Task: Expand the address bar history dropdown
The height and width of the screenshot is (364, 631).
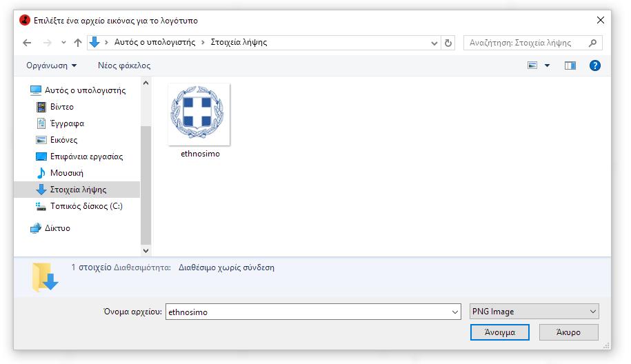Action: tap(434, 43)
